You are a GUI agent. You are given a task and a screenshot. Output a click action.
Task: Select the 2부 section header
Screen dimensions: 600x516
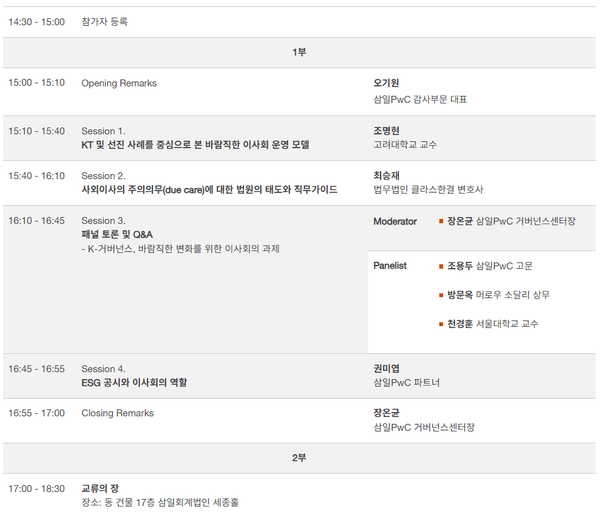point(299,457)
